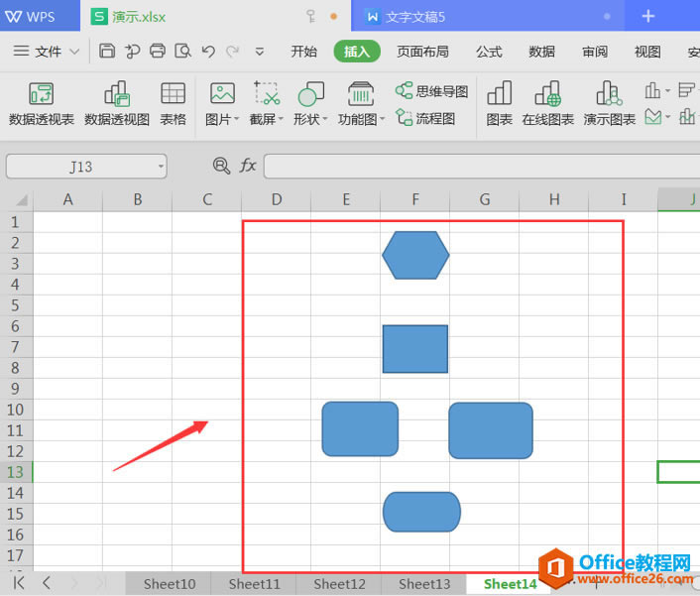Expand quick access toolbar customize arrow
Screen dimensions: 700x596
pos(259,52)
